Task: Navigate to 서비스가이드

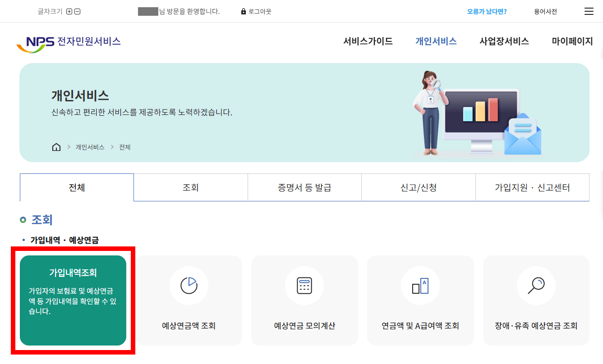Action: (x=368, y=41)
